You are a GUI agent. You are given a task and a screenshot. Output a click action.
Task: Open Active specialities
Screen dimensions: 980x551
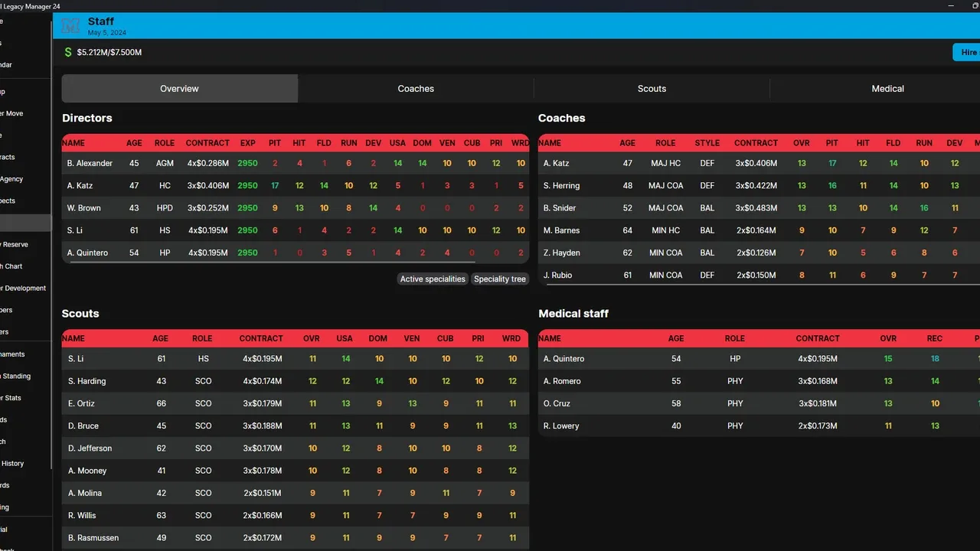433,279
